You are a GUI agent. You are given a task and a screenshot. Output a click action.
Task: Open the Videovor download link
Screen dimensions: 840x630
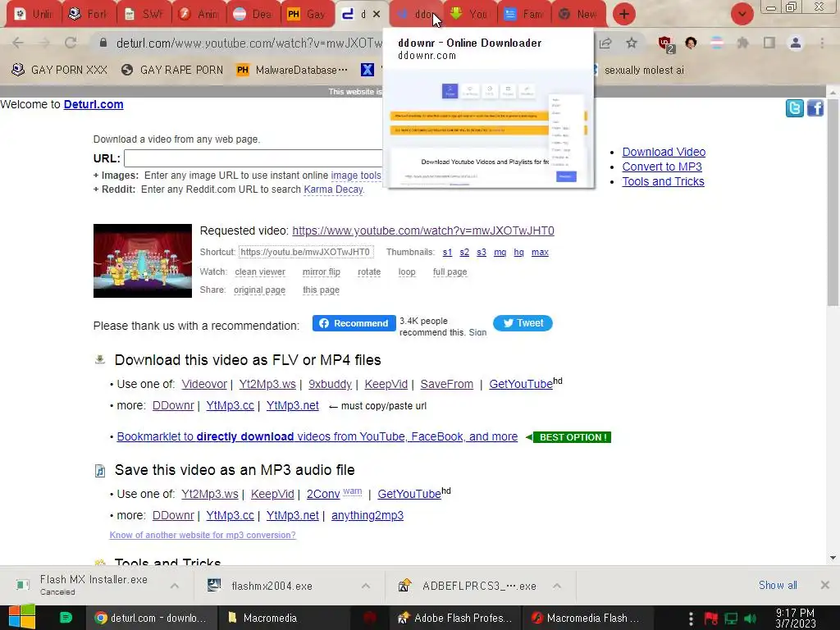coord(204,384)
